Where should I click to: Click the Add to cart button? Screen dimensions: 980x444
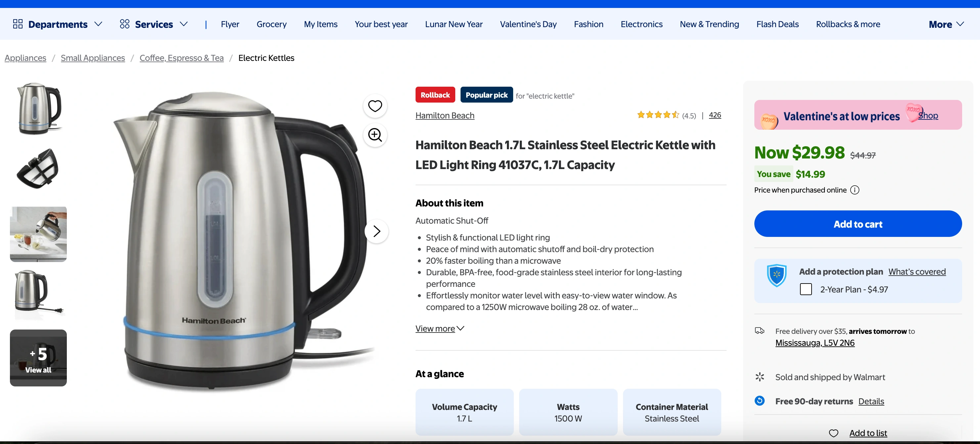[858, 224]
